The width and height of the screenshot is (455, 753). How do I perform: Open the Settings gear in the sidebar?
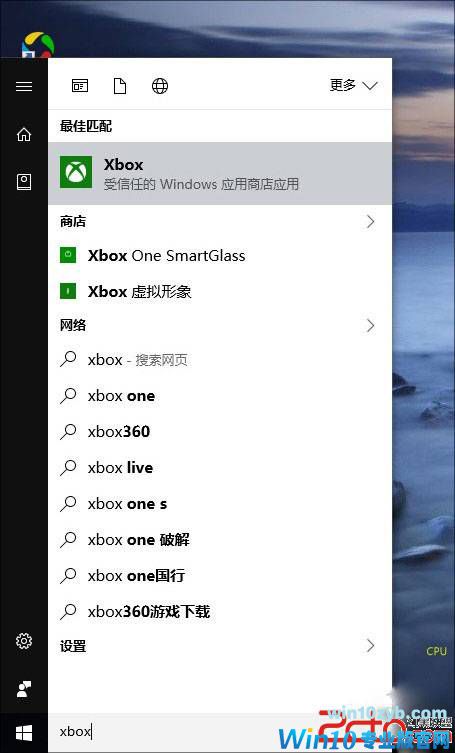24,641
